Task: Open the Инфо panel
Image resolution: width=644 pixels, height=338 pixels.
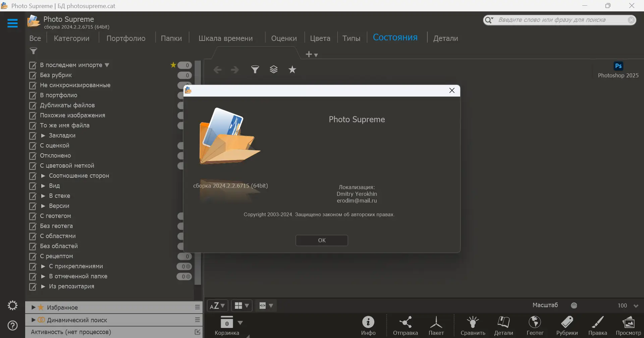Action: pyautogui.click(x=368, y=326)
